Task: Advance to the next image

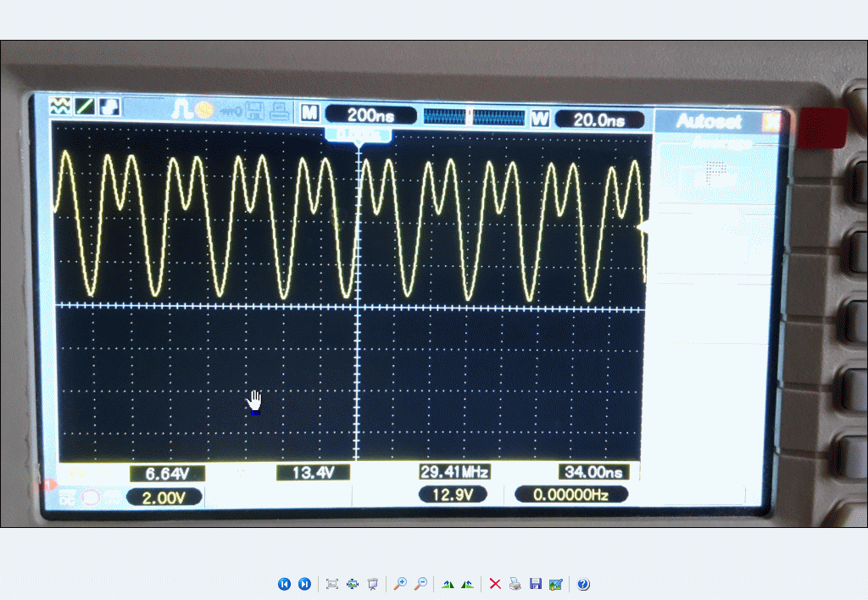Action: click(304, 584)
